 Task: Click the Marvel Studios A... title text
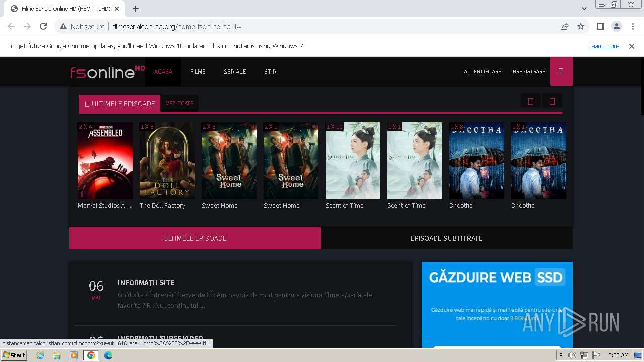[105, 205]
